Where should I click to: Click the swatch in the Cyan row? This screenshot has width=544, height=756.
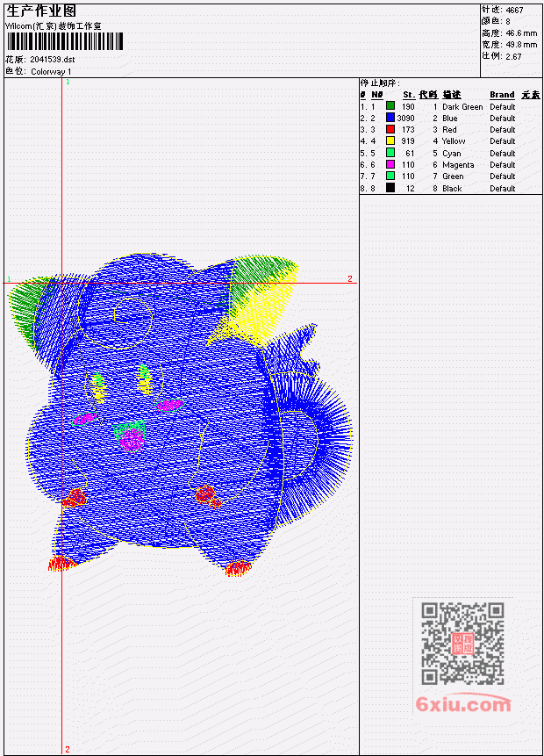[390, 153]
